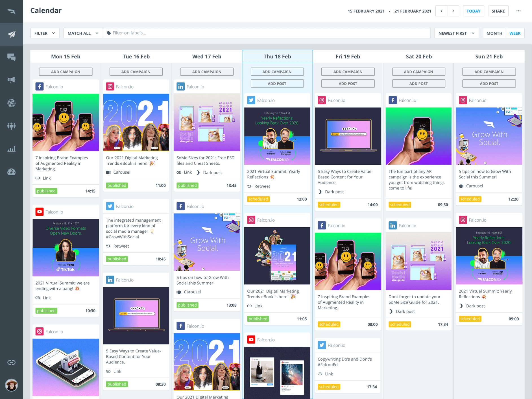Go to previous week arrow
Screen dimensions: 532x399
tap(441, 11)
